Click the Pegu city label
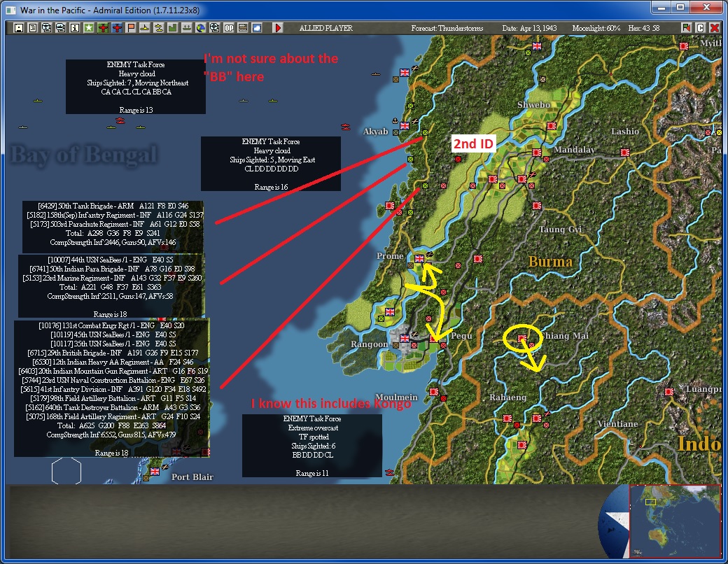This screenshot has width=728, height=564. coord(461,336)
